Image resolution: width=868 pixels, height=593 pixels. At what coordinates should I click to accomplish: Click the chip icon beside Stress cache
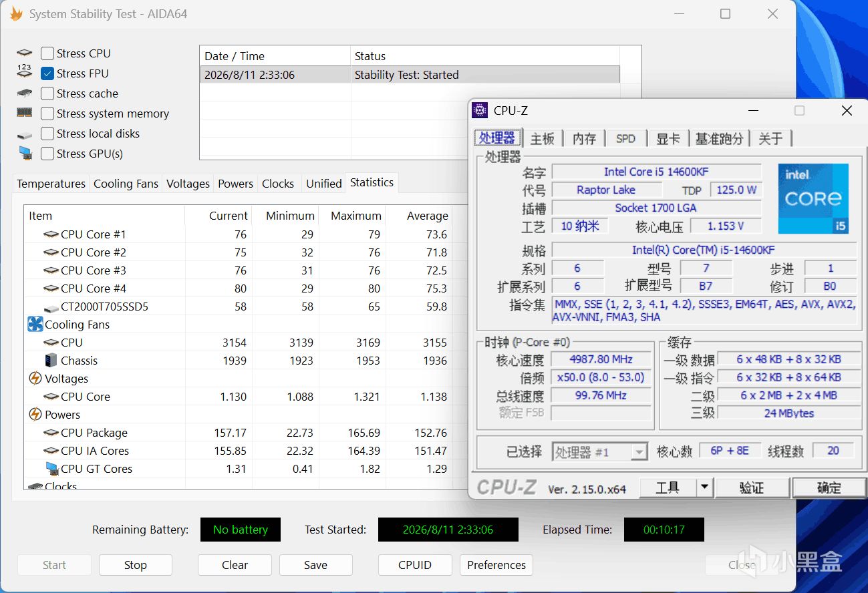click(25, 93)
